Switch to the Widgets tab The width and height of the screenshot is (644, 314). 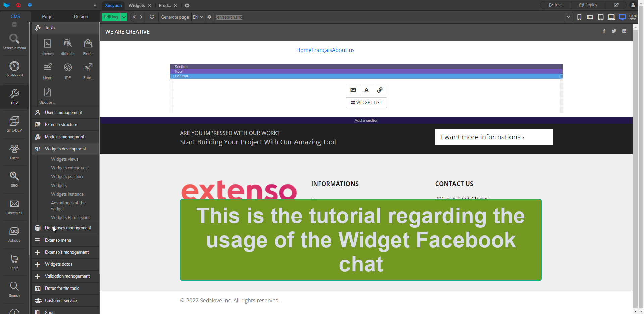point(137,5)
